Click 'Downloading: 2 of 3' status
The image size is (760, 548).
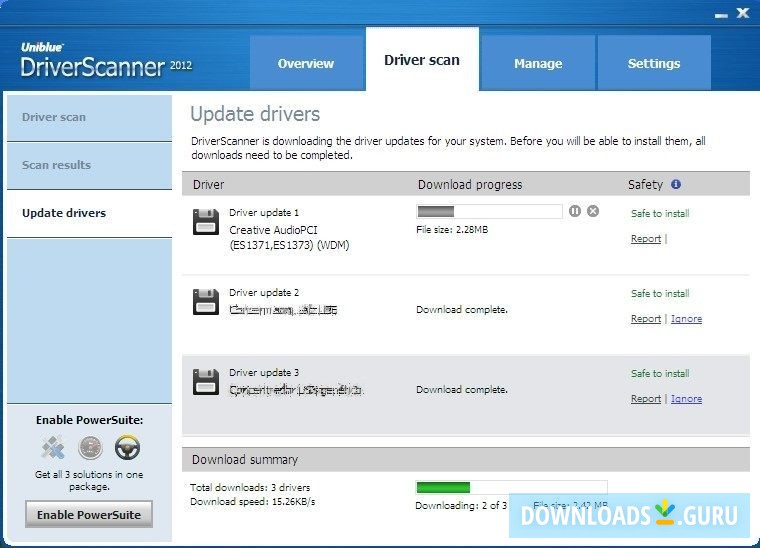coord(461,505)
